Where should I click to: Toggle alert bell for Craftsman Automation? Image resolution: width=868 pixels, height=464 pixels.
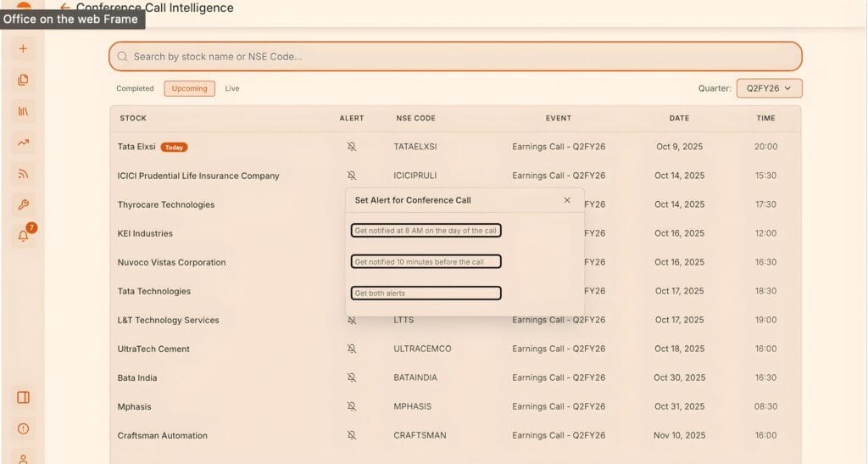point(352,435)
